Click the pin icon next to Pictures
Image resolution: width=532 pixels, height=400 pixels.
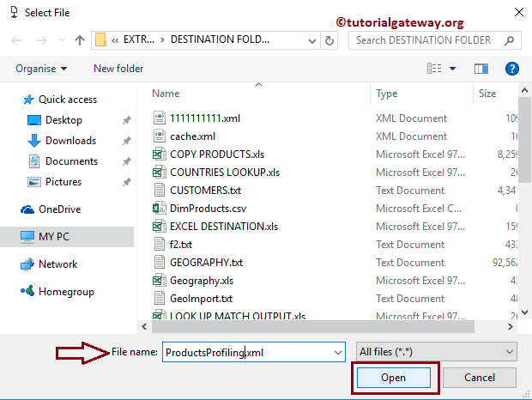point(126,182)
